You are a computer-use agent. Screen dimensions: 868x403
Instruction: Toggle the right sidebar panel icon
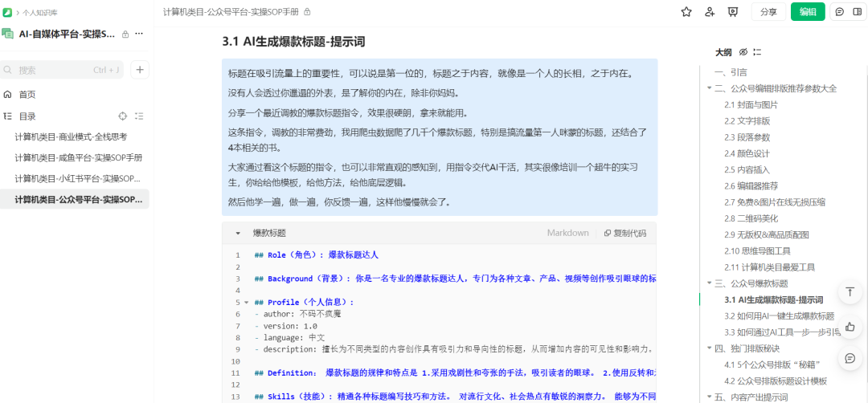click(858, 11)
